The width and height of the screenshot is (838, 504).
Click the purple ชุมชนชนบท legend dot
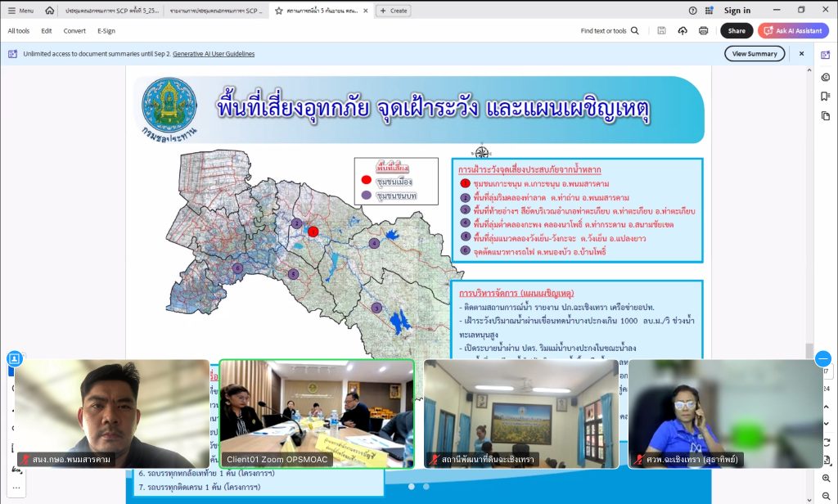point(366,195)
